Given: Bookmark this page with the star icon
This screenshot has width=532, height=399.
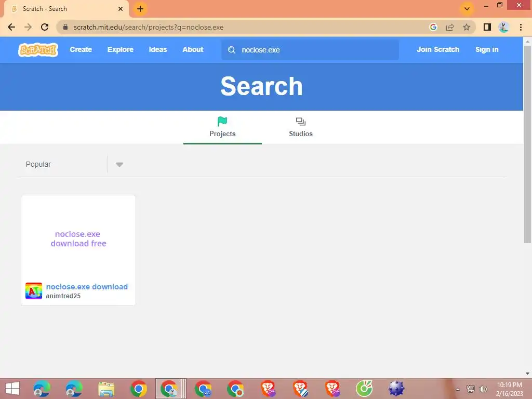Looking at the screenshot, I should [x=467, y=27].
